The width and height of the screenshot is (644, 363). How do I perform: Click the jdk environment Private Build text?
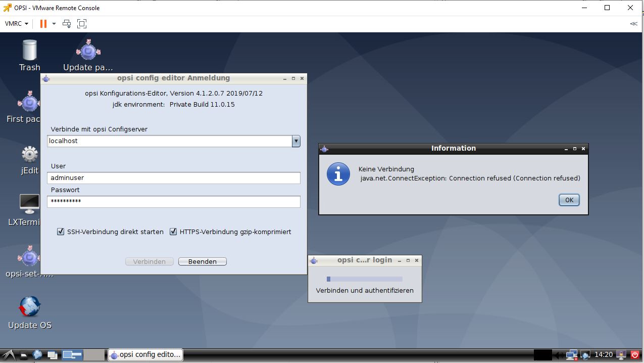pyautogui.click(x=174, y=105)
